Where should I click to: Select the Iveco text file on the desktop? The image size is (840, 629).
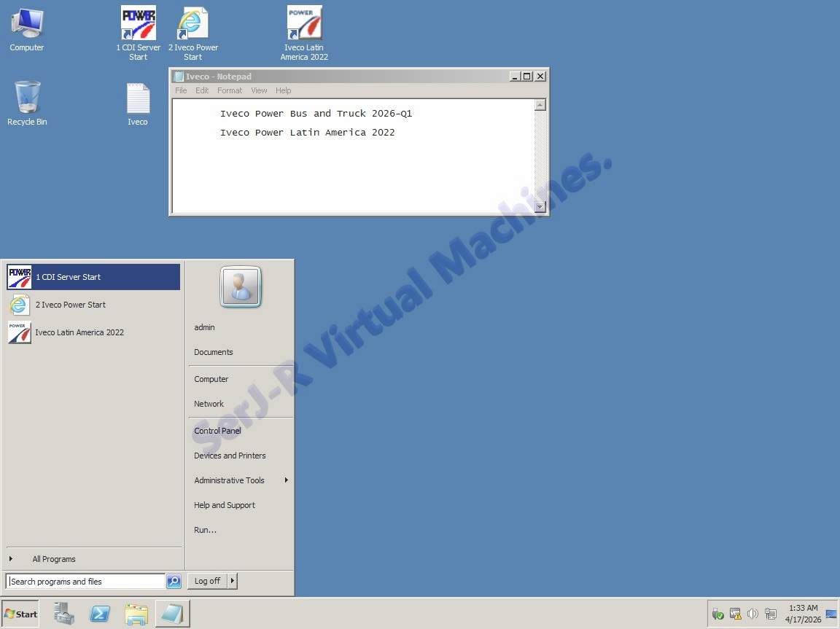138,99
